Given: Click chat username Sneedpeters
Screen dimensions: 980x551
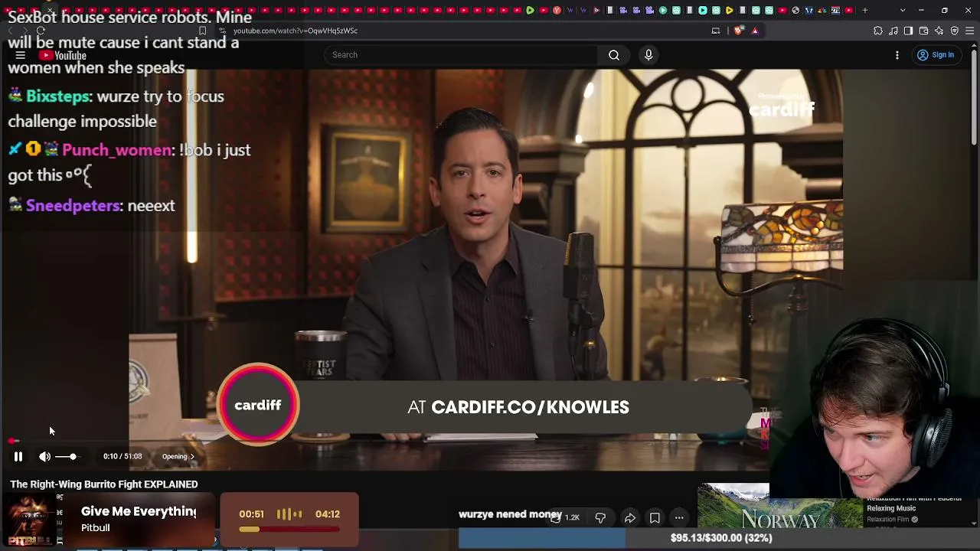Looking at the screenshot, I should [x=73, y=206].
